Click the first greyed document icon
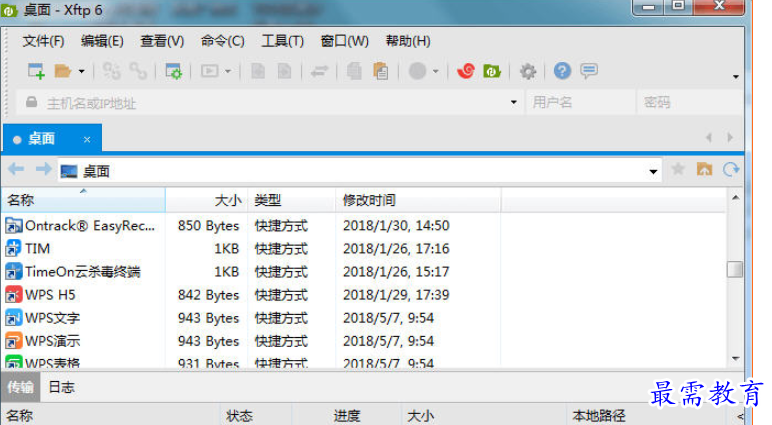Image resolution: width=772 pixels, height=425 pixels. 258,71
